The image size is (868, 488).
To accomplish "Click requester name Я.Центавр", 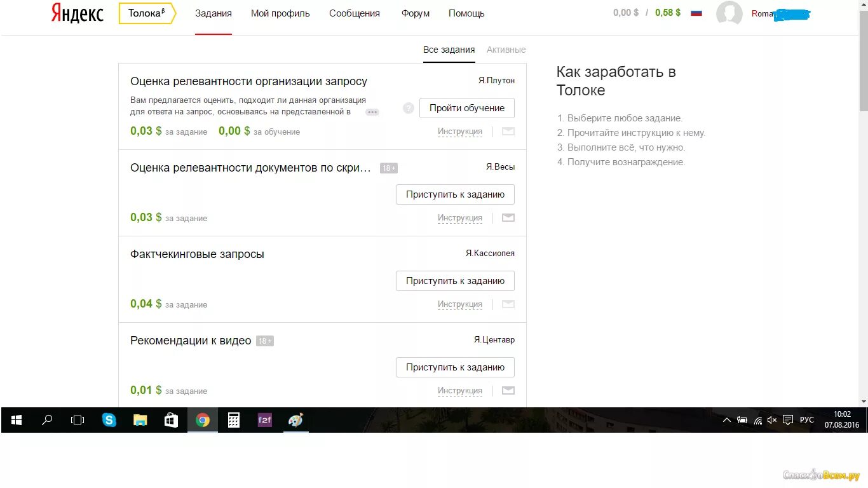I will [x=494, y=339].
